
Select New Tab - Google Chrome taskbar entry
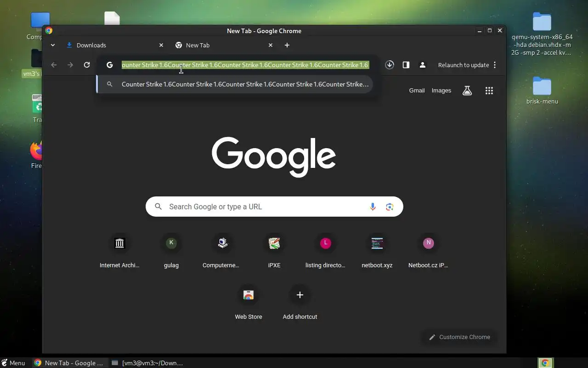[x=70, y=363]
